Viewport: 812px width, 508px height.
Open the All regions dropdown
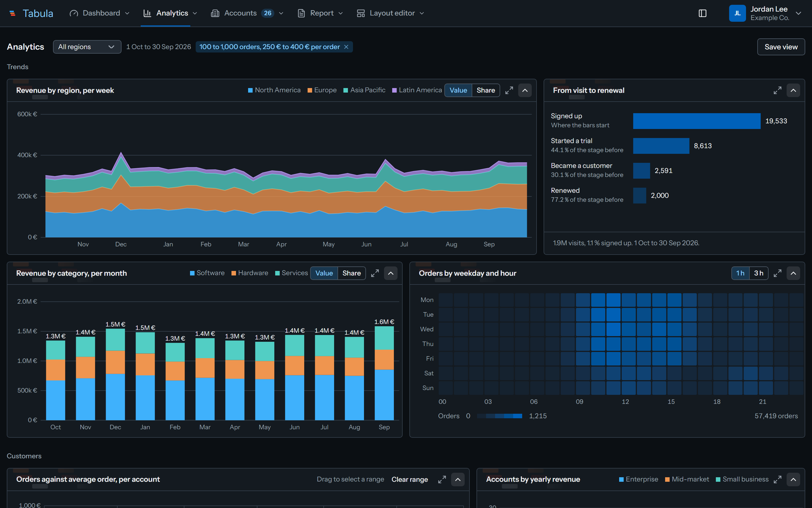[x=87, y=47]
